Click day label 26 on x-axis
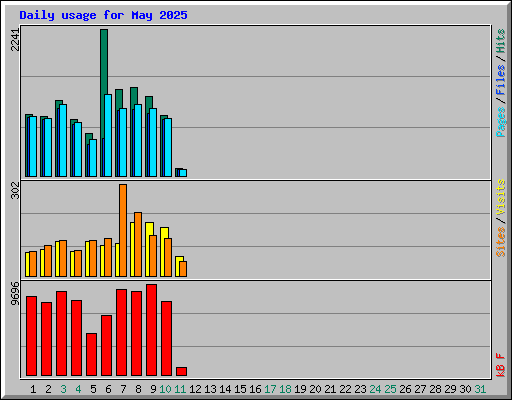 pyautogui.click(x=405, y=389)
